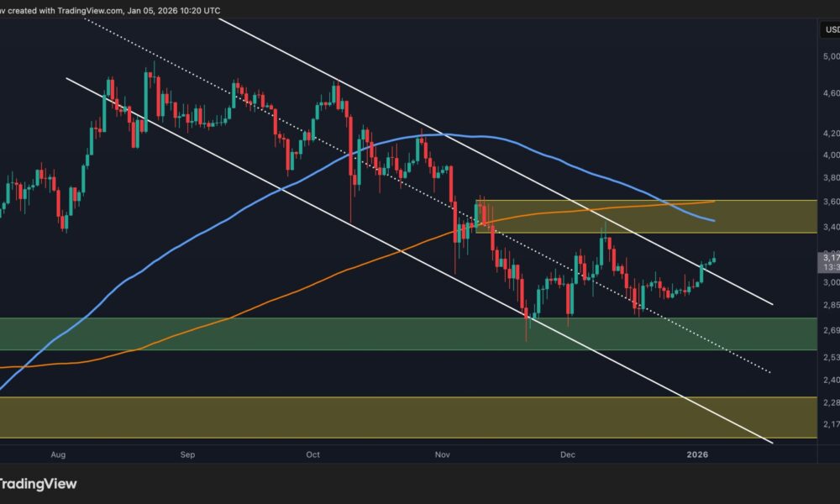
Task: Click the TradingView logo at bottom left
Action: (x=38, y=484)
